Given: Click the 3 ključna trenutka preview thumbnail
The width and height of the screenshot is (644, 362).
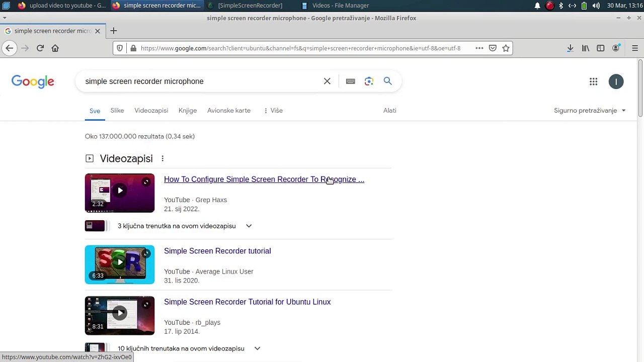Looking at the screenshot, I should coord(95,226).
